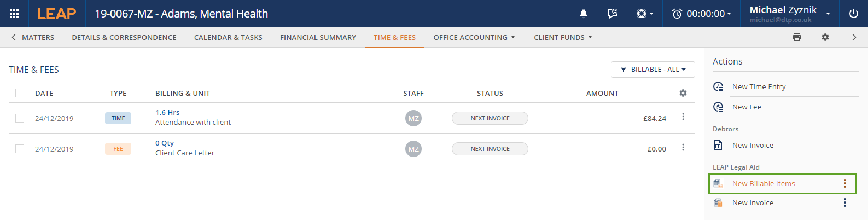Open the timer 00:00:00 dropdown
This screenshot has width=868, height=220.
coord(702,14)
